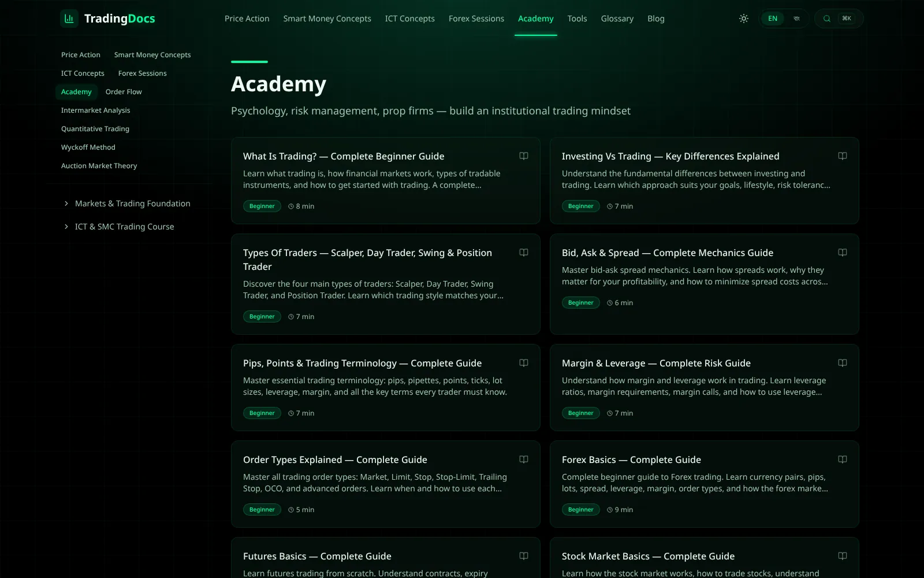The image size is (924, 578).
Task: Click the book icon on Futures Basics card
Action: point(524,556)
